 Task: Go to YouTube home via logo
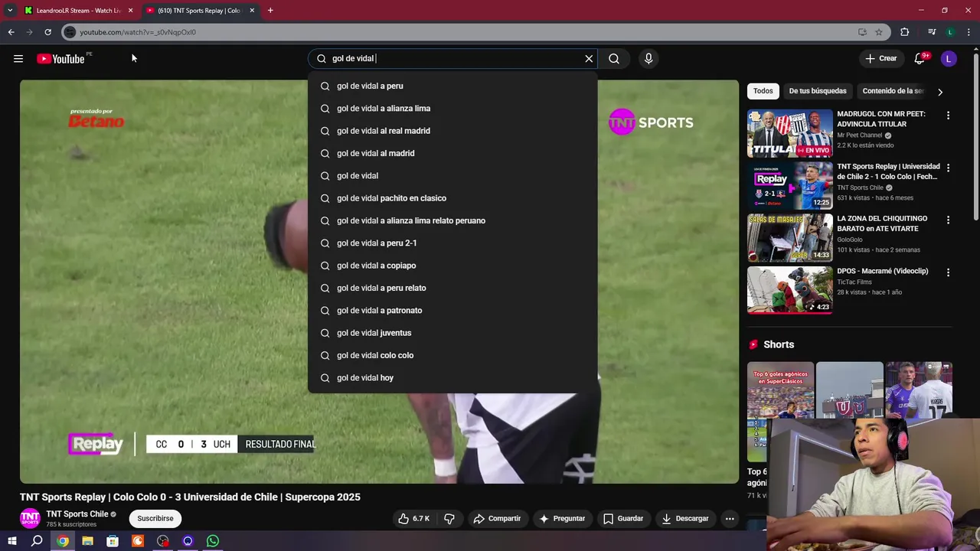pyautogui.click(x=60, y=59)
